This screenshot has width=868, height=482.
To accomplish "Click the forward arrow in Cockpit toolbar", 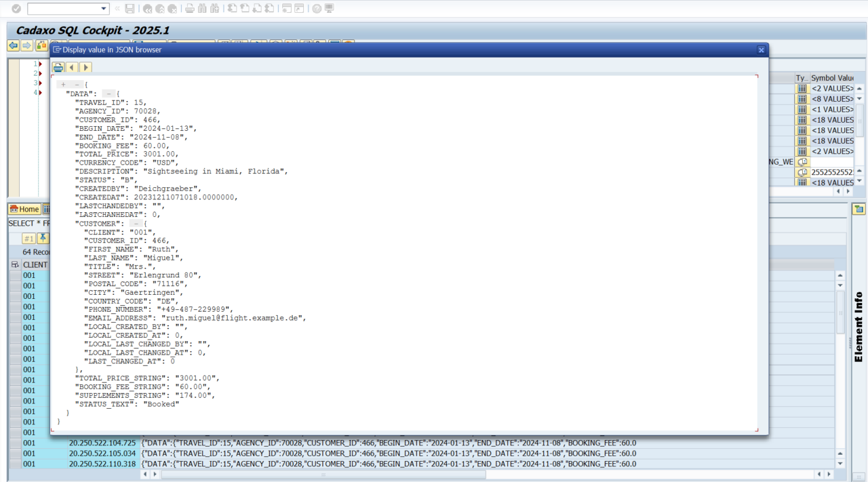I will 26,45.
